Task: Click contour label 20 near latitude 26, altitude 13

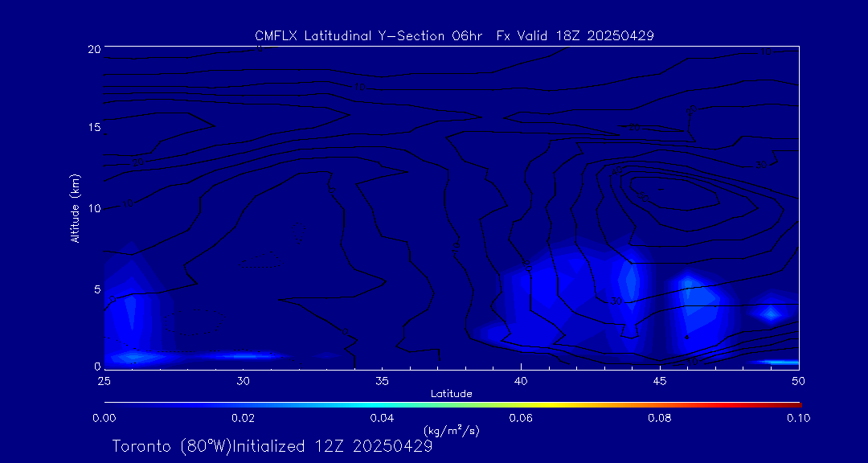Action: pyautogui.click(x=138, y=162)
